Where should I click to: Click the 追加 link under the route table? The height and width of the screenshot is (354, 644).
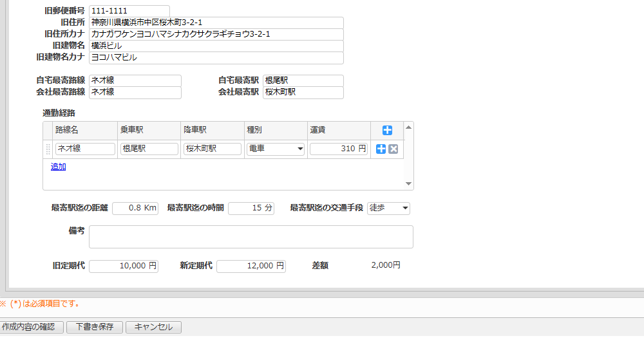click(x=58, y=167)
